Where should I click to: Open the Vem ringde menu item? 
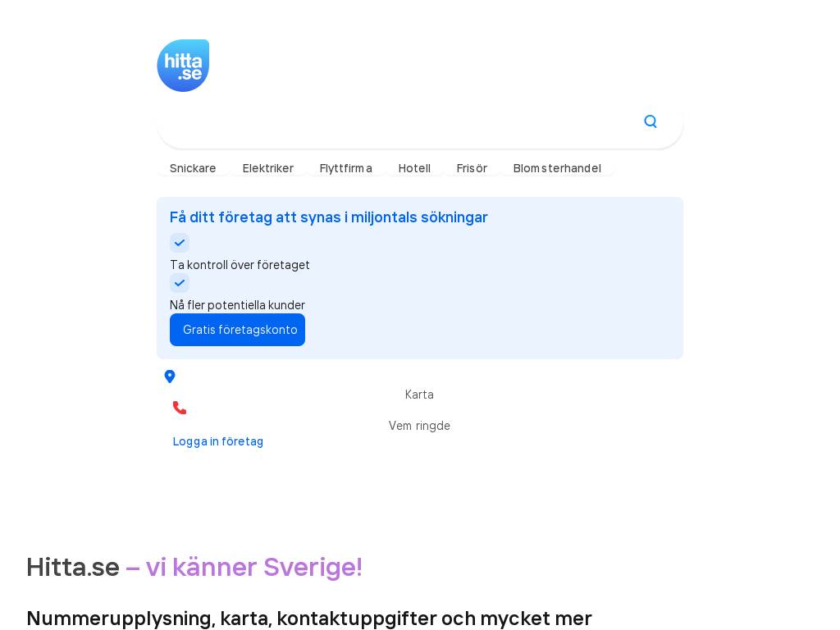(x=419, y=426)
